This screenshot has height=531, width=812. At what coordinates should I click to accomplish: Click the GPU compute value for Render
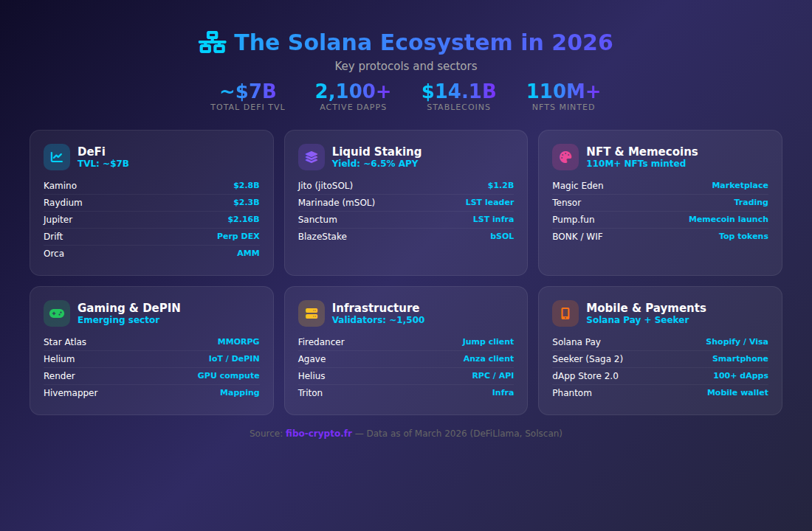pos(228,375)
